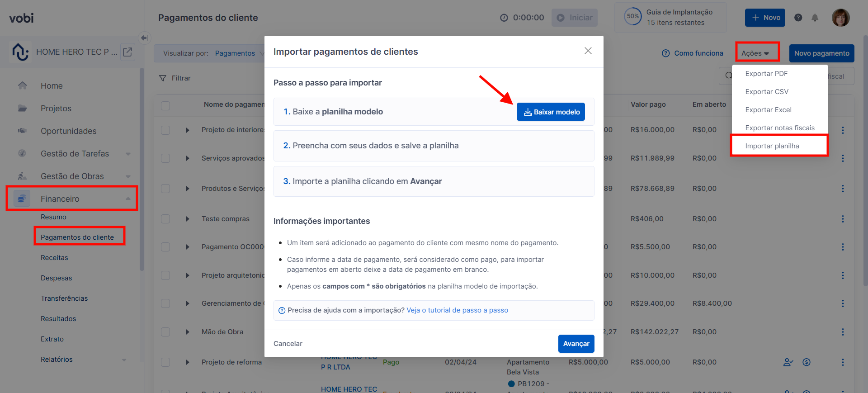The height and width of the screenshot is (393, 868).
Task: Toggle the select-all checkbox in table header
Action: point(165,106)
